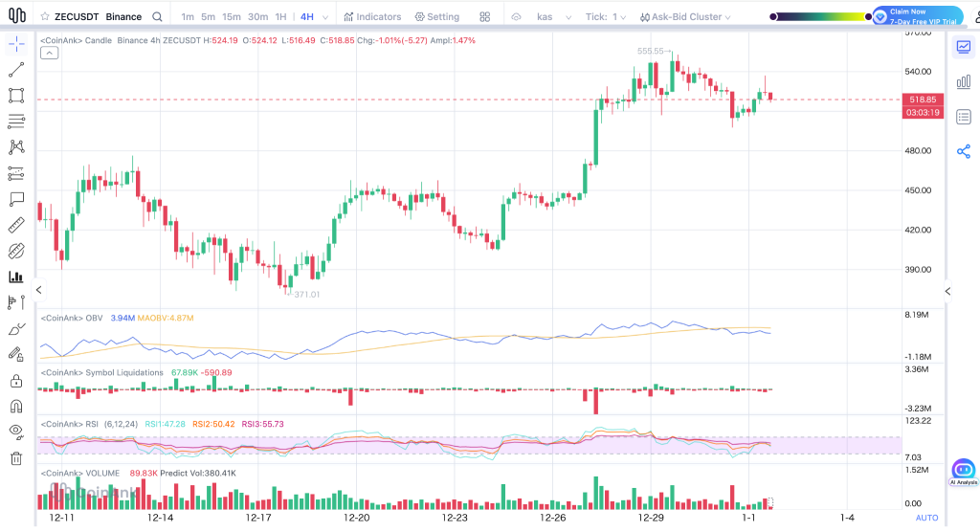The width and height of the screenshot is (980, 532).
Task: Click the ZECUSDT symbol name
Action: (x=77, y=17)
